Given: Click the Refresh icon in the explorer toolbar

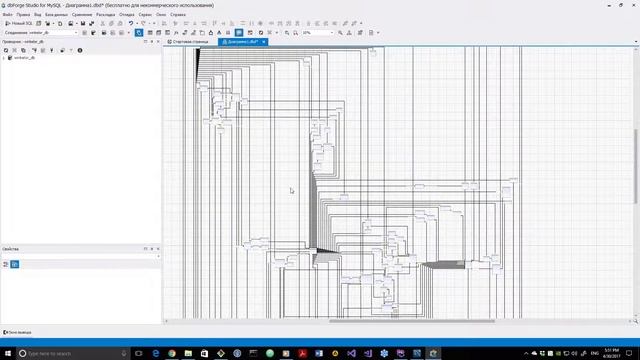Looking at the screenshot, I should 6,50.
